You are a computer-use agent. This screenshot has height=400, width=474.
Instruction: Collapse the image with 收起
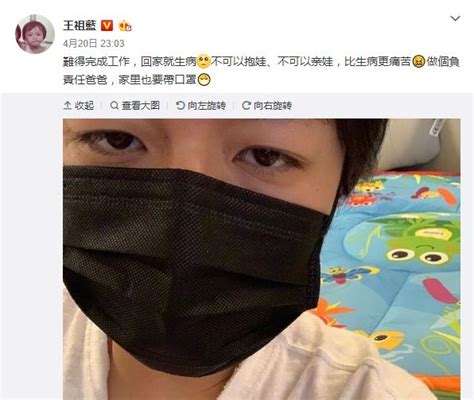click(x=79, y=106)
